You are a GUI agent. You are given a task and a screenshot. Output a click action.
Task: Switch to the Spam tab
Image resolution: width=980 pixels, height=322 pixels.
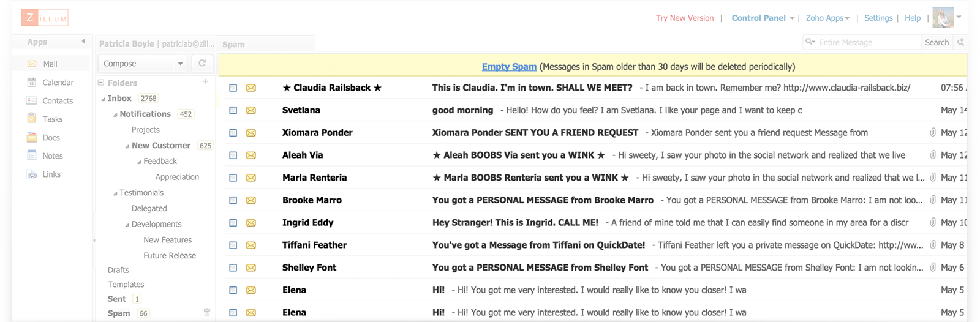click(234, 44)
